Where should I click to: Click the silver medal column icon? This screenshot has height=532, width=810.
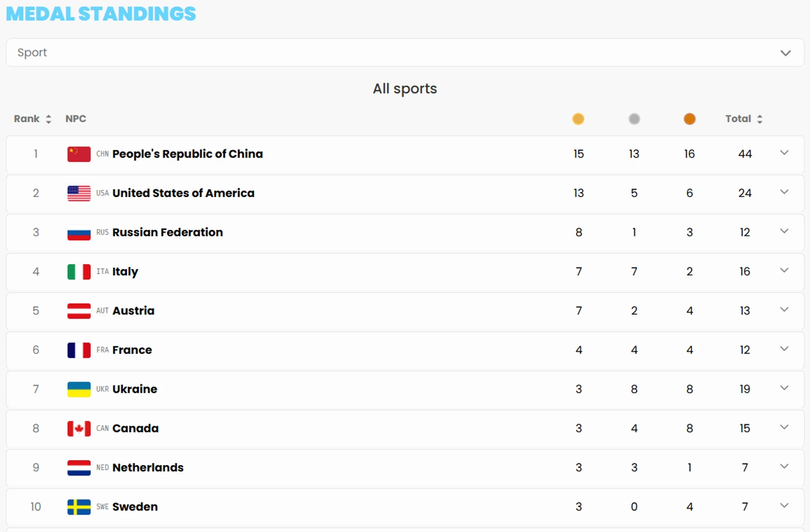tap(634, 119)
